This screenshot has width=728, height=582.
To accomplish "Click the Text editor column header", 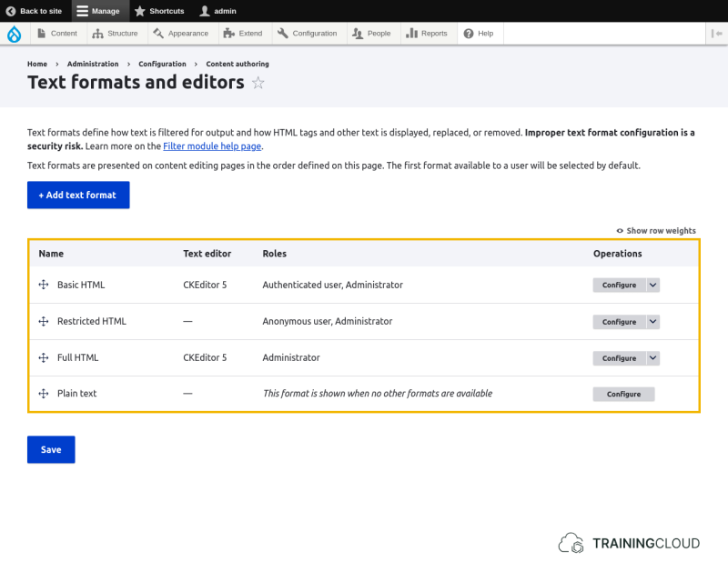I will pyautogui.click(x=207, y=254).
